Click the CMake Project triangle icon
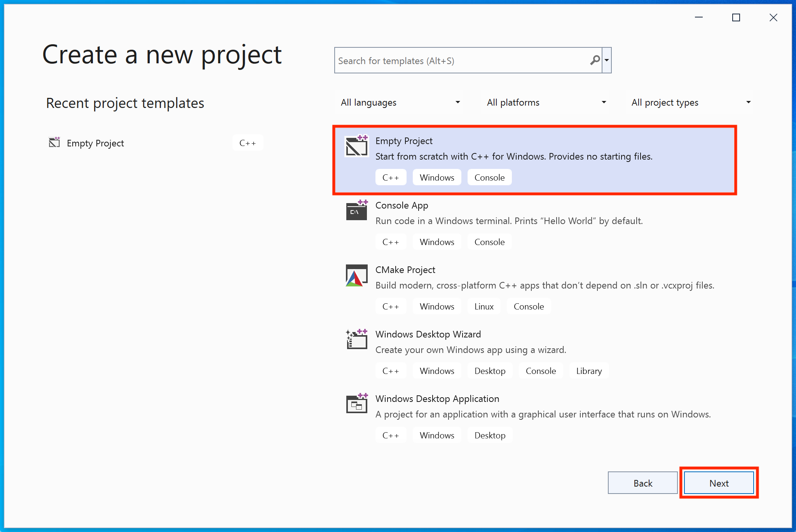Image resolution: width=796 pixels, height=532 pixels. (x=356, y=276)
